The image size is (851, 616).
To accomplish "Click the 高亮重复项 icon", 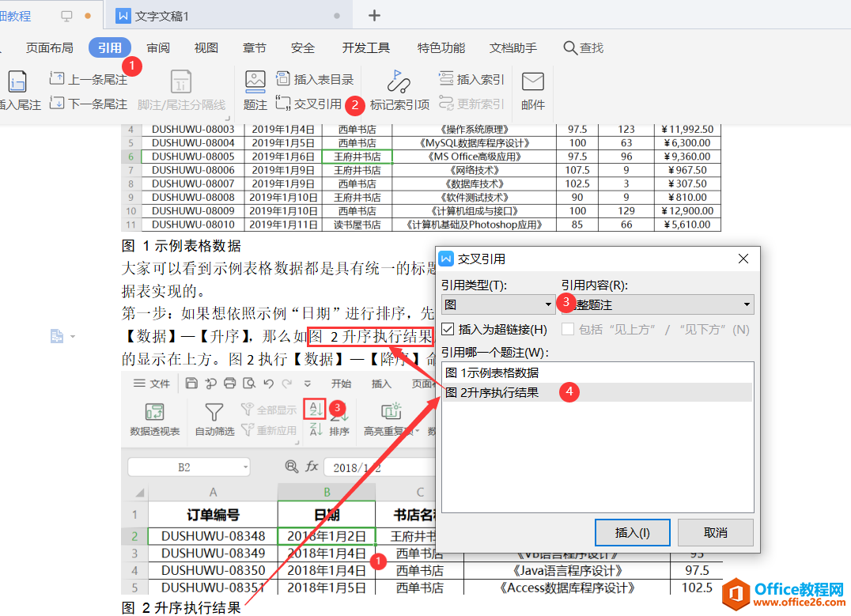I will 391,411.
